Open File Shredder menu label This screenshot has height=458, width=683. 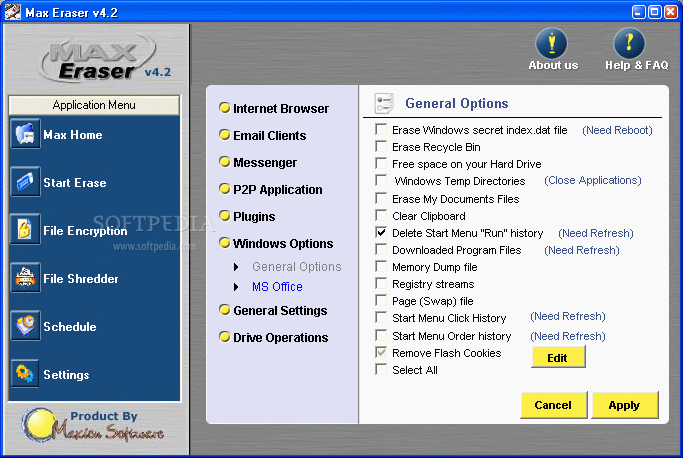[x=81, y=278]
